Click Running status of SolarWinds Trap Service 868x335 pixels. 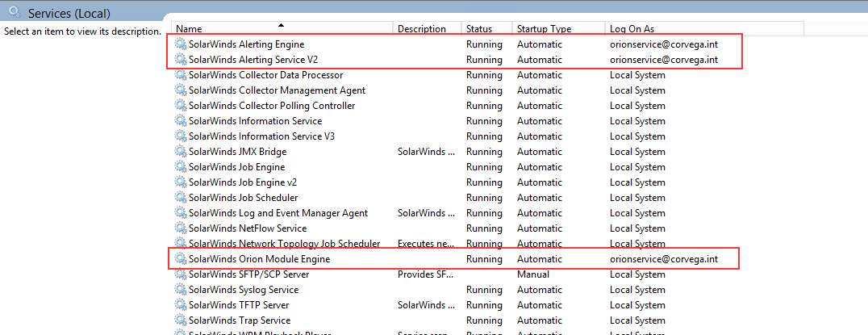(484, 320)
